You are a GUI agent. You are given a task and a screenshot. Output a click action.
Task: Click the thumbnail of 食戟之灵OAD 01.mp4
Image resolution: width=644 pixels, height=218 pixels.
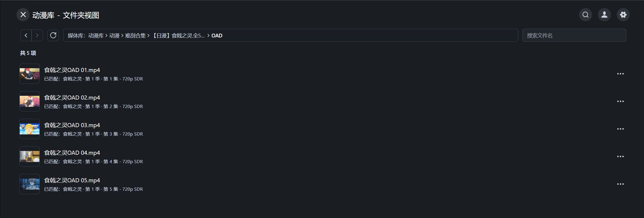tap(30, 74)
